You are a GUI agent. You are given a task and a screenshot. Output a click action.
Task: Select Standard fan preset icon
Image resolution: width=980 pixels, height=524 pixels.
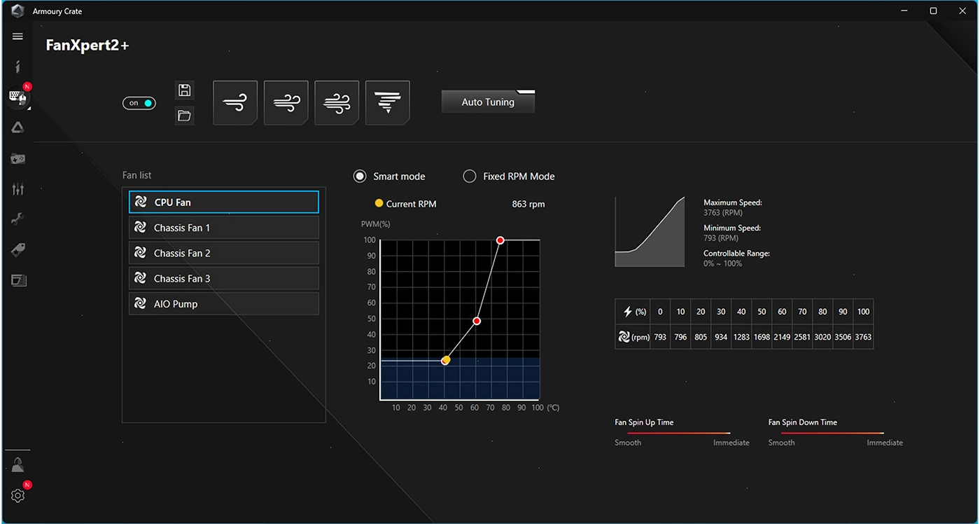286,102
